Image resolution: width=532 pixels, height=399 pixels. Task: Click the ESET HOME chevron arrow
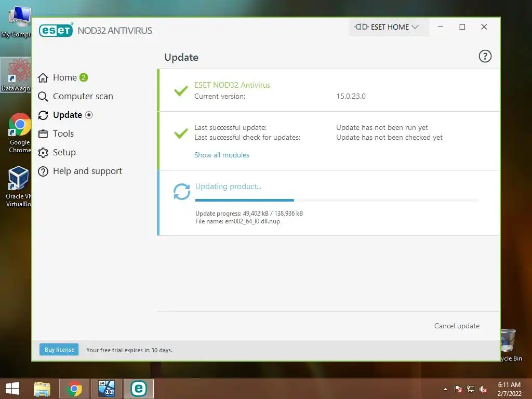pyautogui.click(x=415, y=27)
